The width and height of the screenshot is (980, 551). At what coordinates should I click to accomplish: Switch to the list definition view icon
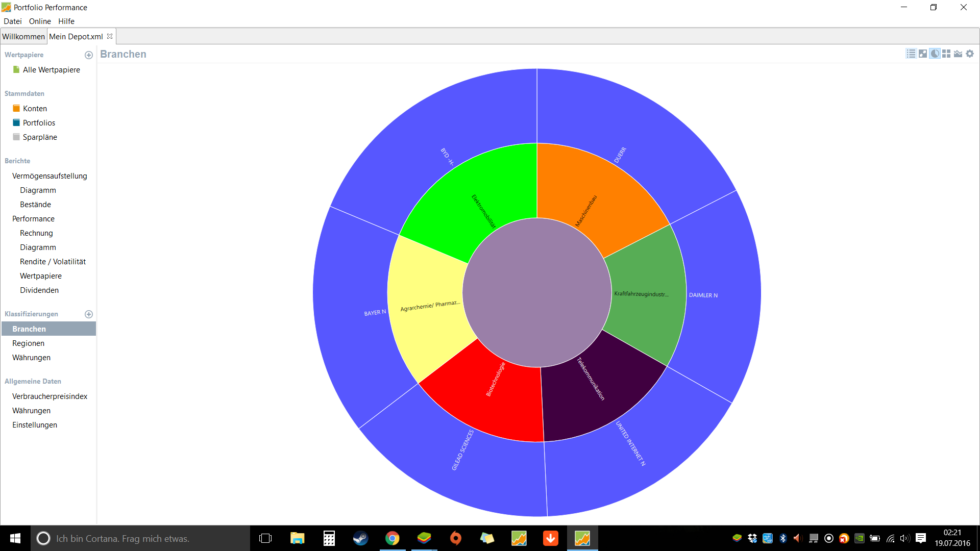click(x=911, y=54)
